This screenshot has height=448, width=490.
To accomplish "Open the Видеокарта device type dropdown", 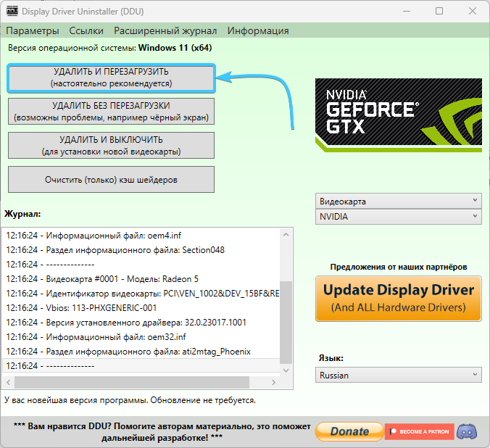I will (399, 201).
